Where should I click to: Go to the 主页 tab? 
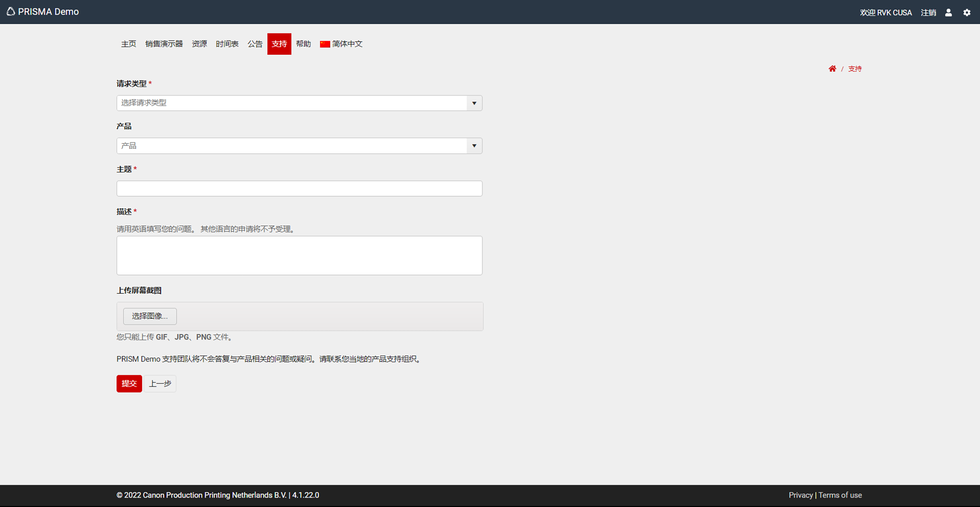[128, 44]
